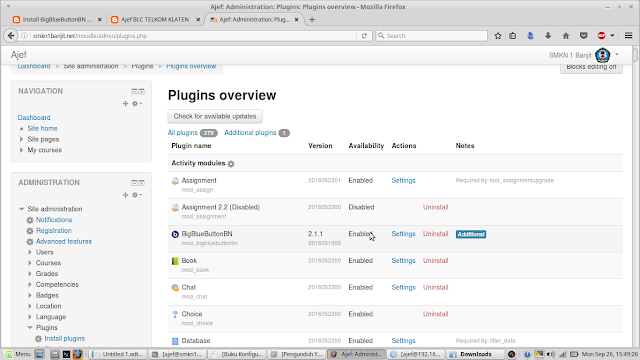Show Additional plugins list
The height and width of the screenshot is (360, 640).
250,133
